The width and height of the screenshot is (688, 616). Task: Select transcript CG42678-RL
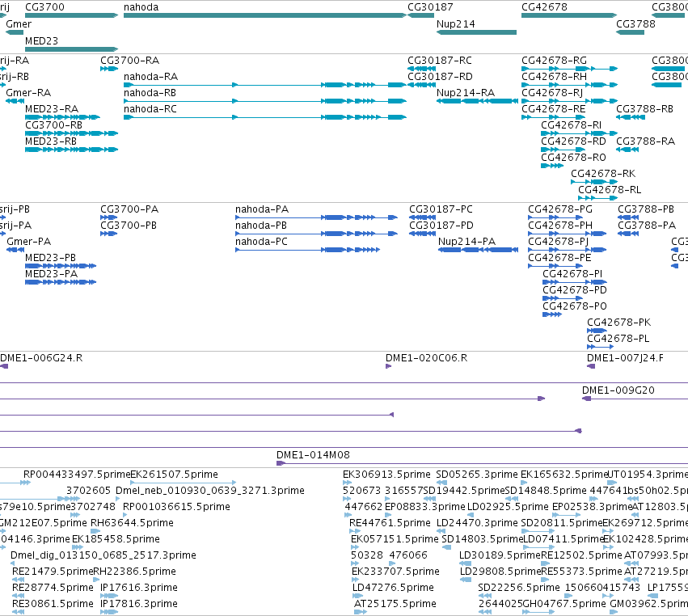[x=598, y=198]
